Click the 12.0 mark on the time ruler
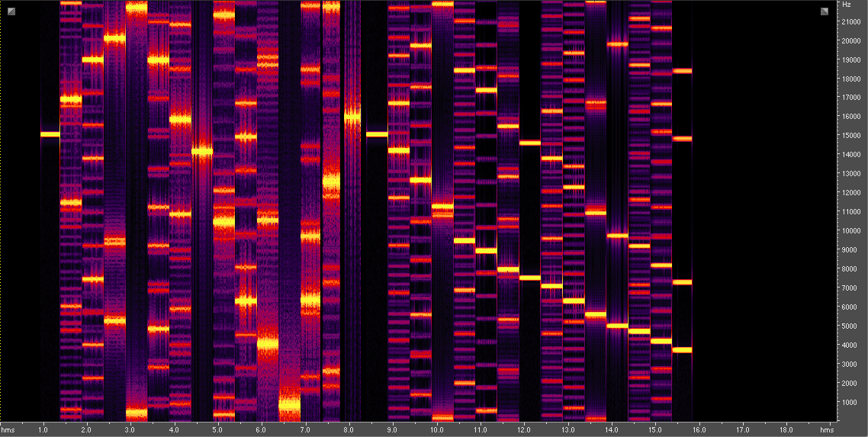 click(524, 429)
